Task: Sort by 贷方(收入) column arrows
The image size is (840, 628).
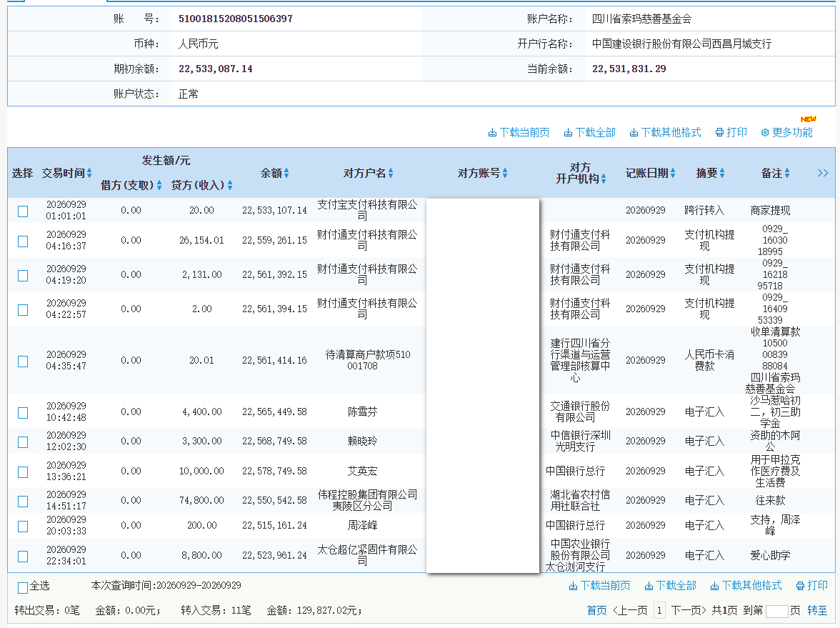Action: (230, 185)
